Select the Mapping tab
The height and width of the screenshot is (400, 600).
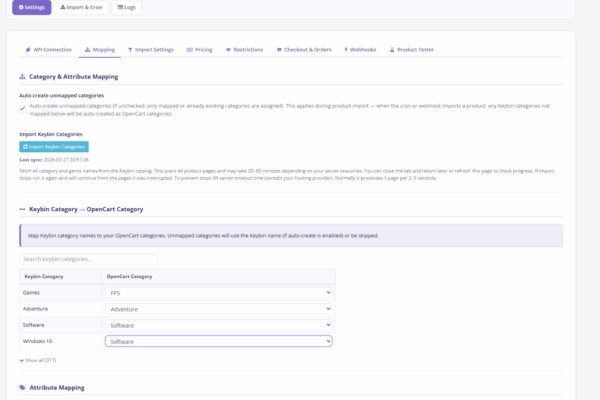point(100,48)
